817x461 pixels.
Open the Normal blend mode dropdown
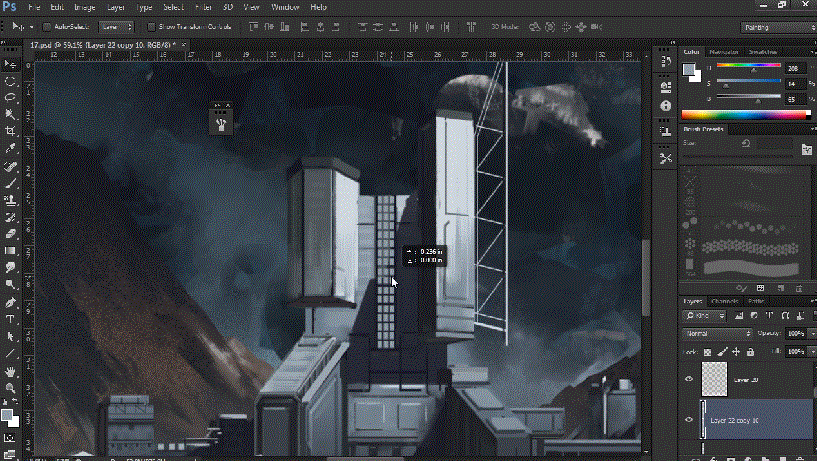pos(717,333)
